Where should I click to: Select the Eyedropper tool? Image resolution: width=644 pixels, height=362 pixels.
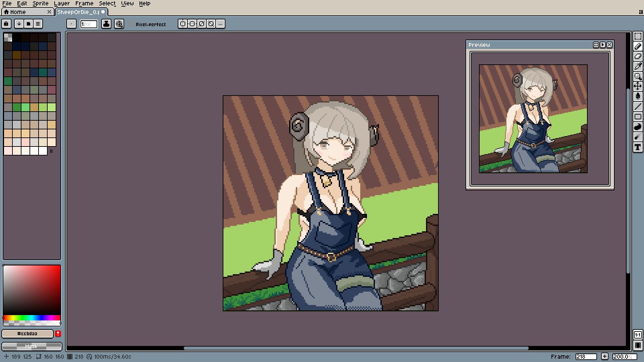click(x=638, y=66)
